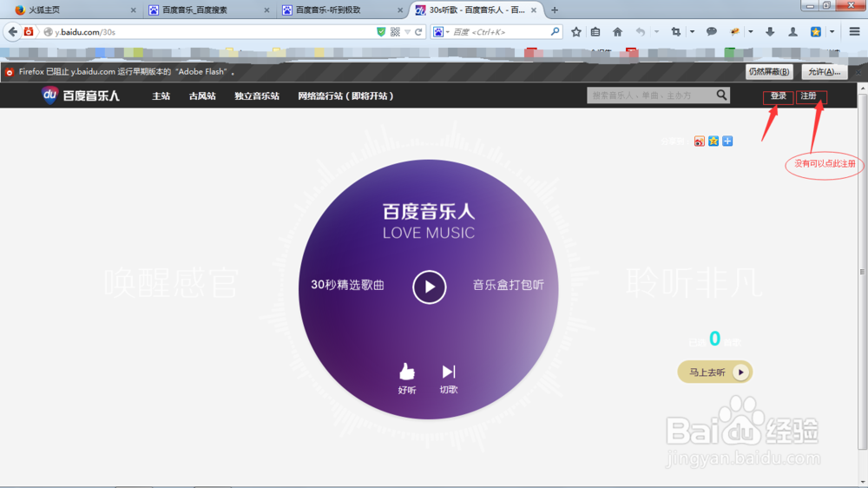This screenshot has width=868, height=488.
Task: Click the screenshot crop tool icon
Action: tap(675, 32)
